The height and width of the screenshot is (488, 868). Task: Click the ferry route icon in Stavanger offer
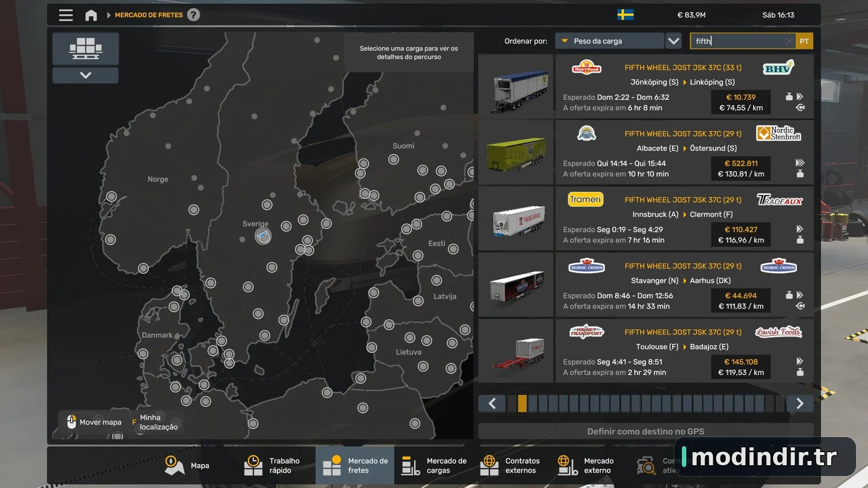[x=800, y=306]
